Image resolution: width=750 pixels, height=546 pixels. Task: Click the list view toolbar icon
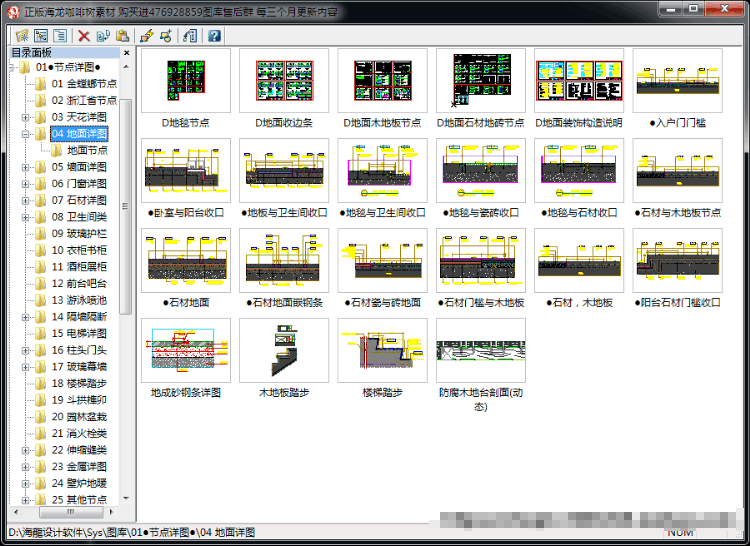[x=60, y=35]
